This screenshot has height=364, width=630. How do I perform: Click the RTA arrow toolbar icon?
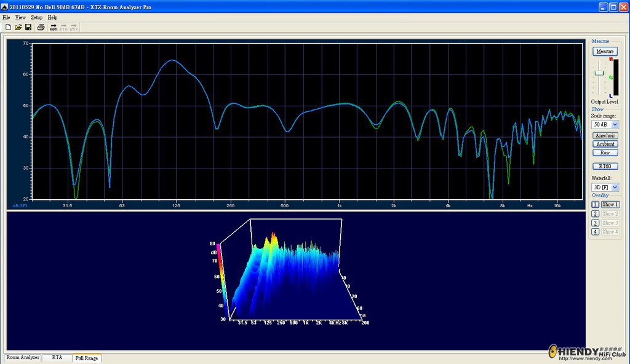[x=63, y=27]
